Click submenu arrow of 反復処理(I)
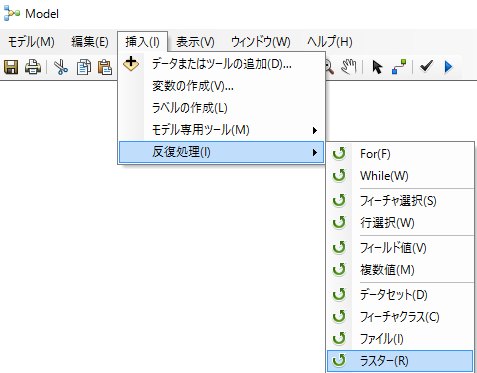The width and height of the screenshot is (477, 373). coord(315,153)
